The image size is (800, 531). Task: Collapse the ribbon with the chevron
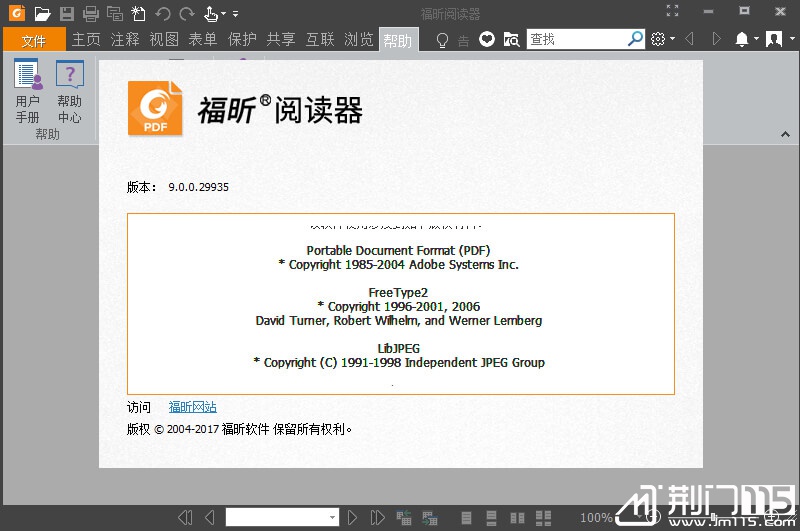[785, 135]
